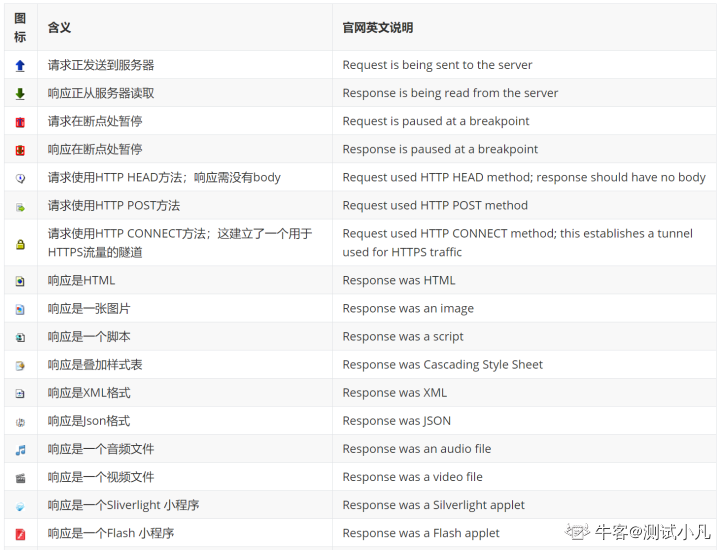The width and height of the screenshot is (720, 550).
Task: Click 'Response was HTML'
Action: (399, 280)
